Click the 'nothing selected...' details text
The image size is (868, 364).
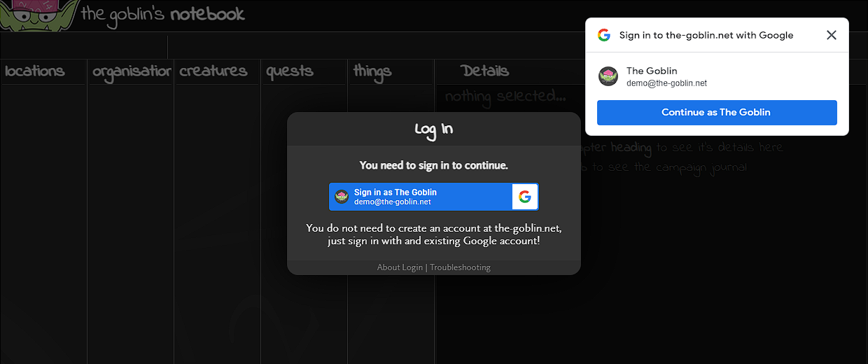505,96
